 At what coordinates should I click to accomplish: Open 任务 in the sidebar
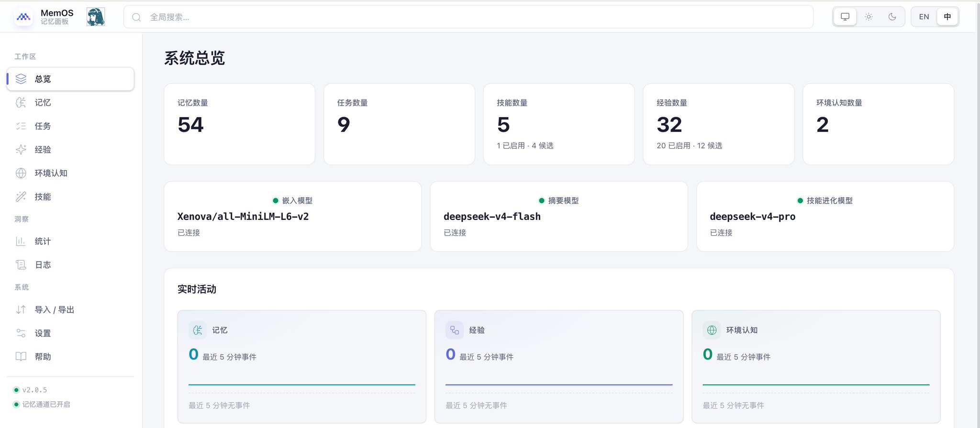tap(70, 126)
